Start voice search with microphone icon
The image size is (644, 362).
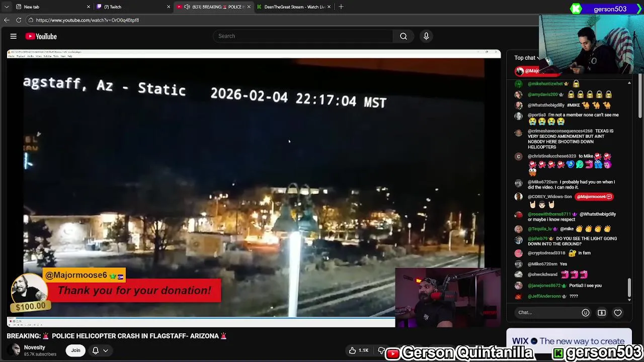tap(426, 36)
